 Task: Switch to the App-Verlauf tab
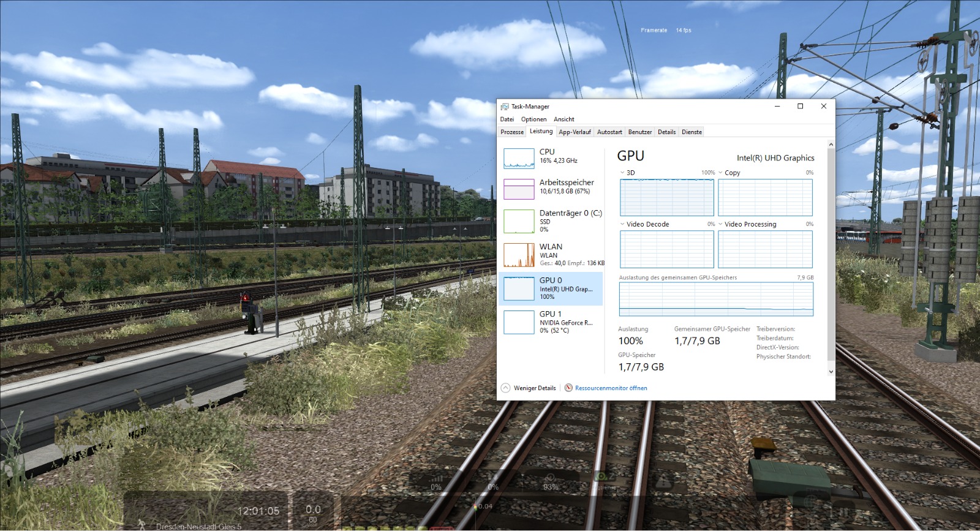click(575, 132)
